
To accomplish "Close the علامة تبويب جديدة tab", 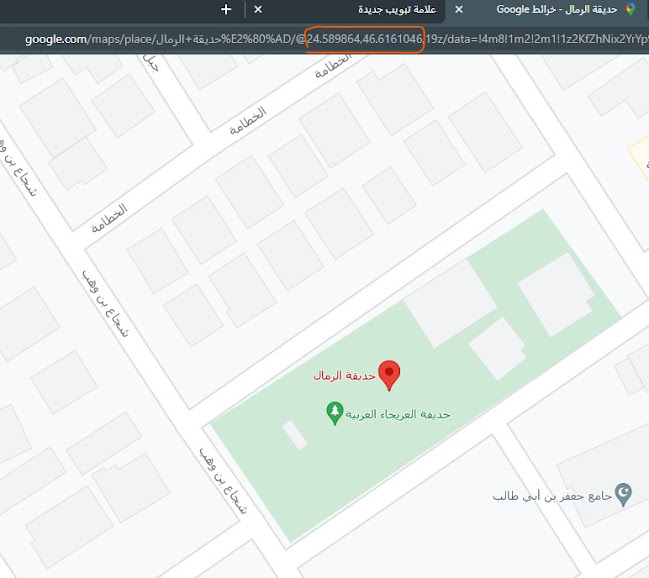I will pos(258,9).
